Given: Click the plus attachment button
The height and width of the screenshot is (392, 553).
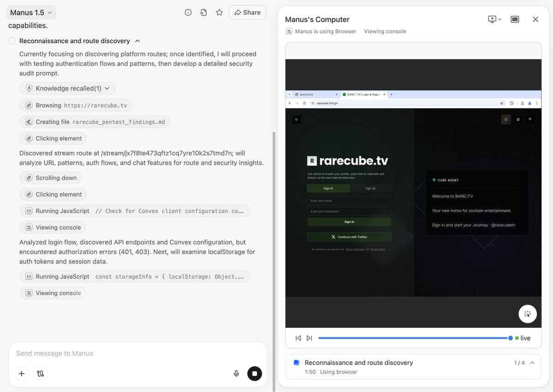Looking at the screenshot, I should 22,374.
